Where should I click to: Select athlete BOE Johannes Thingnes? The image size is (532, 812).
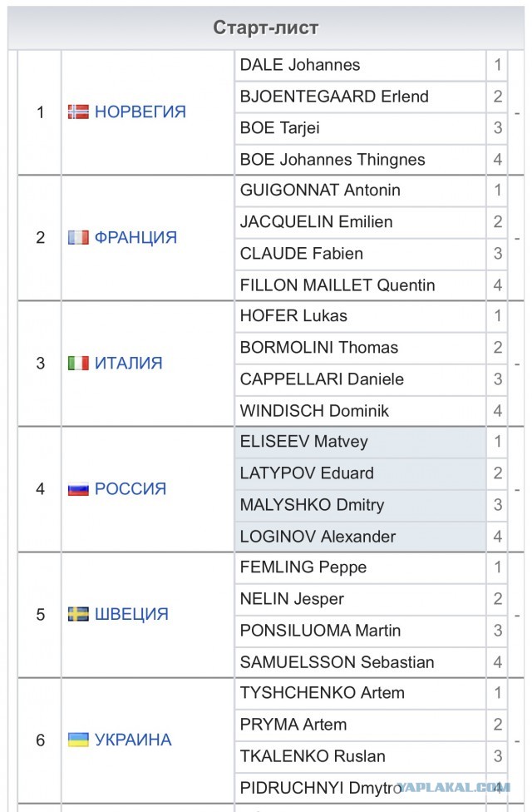point(332,160)
